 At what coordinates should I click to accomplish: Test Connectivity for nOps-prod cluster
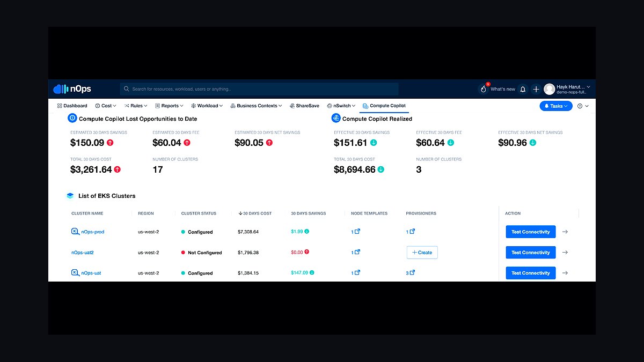(x=531, y=232)
